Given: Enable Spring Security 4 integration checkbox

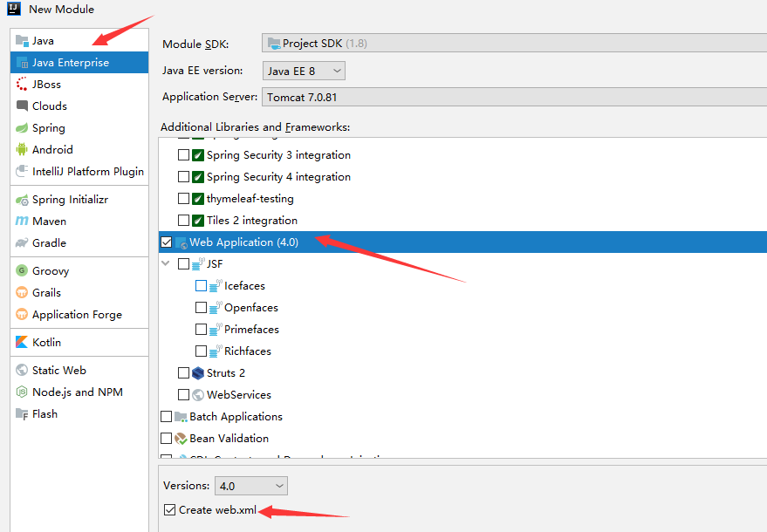Looking at the screenshot, I should click(183, 176).
